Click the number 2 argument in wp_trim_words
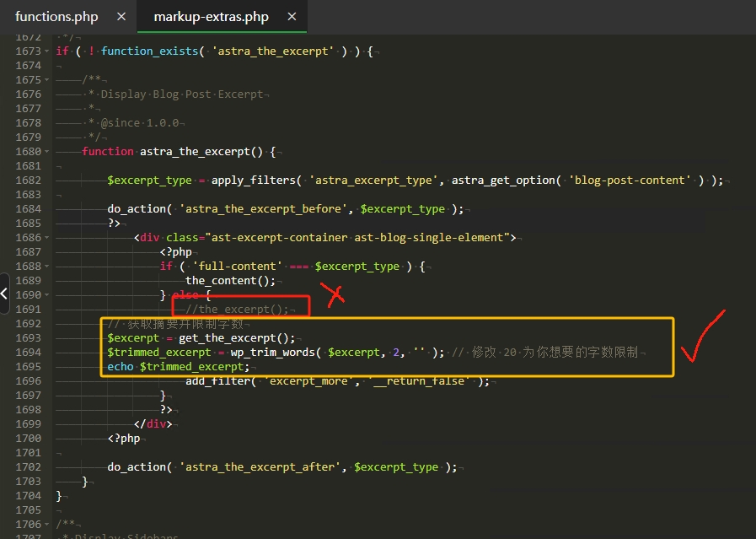The image size is (756, 539). [x=396, y=353]
